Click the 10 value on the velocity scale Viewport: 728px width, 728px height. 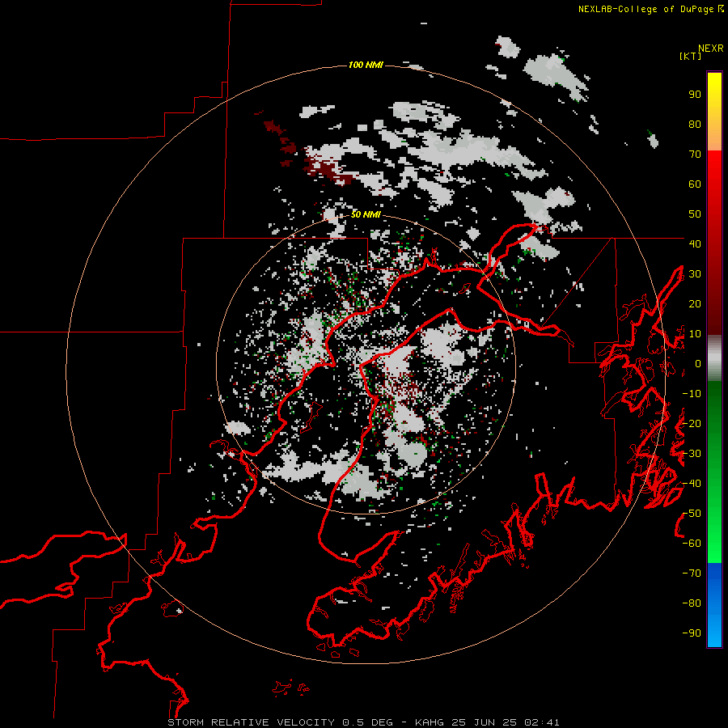[x=695, y=334]
